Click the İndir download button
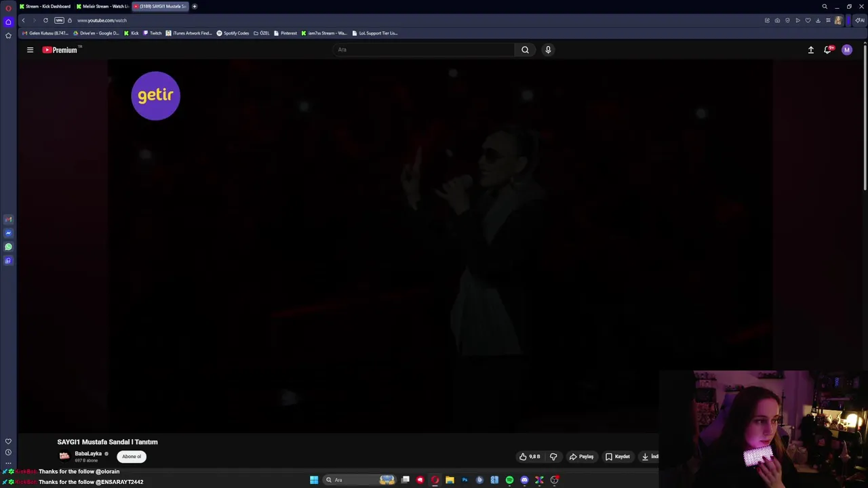868x488 pixels. (650, 457)
